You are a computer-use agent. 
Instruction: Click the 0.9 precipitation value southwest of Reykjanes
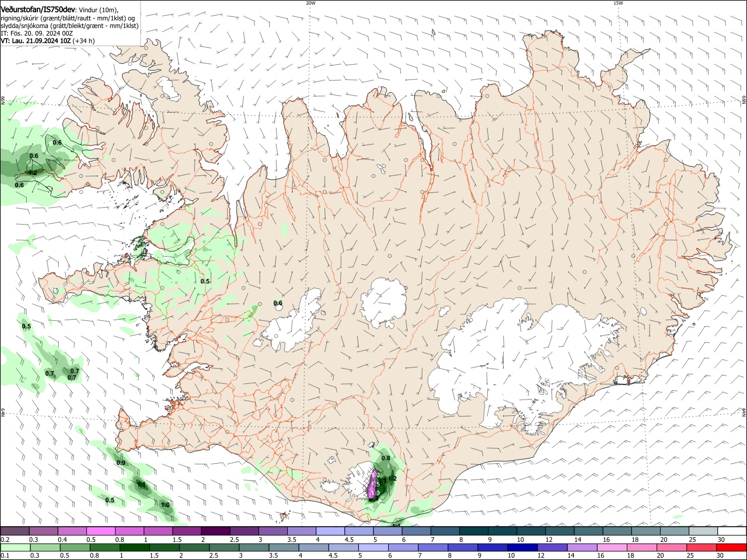[x=121, y=463]
